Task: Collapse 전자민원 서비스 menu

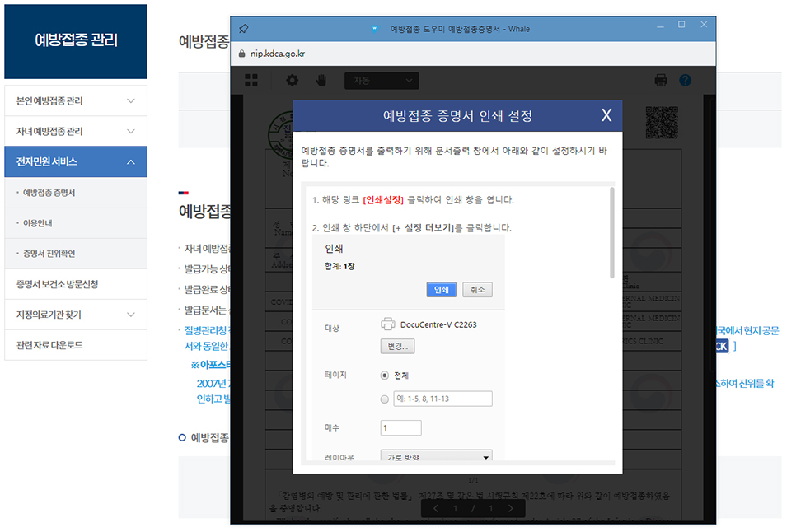Action: pyautogui.click(x=76, y=161)
